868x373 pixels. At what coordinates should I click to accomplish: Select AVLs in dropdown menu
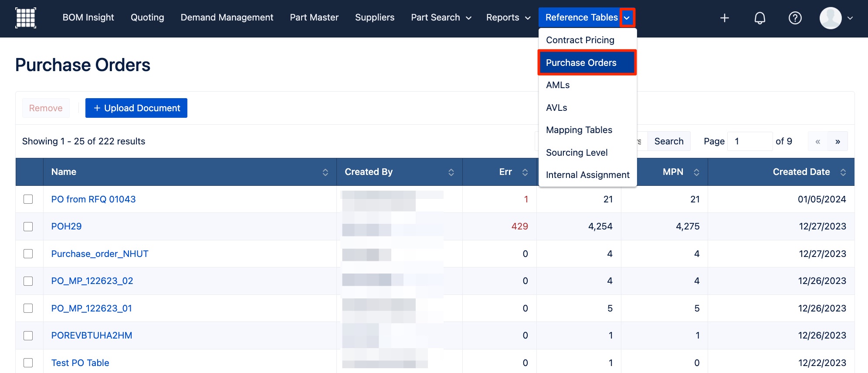(x=587, y=108)
